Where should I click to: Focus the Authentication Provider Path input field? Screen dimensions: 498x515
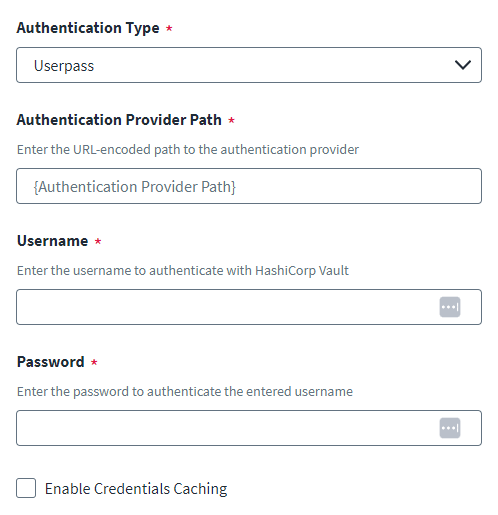(x=249, y=186)
